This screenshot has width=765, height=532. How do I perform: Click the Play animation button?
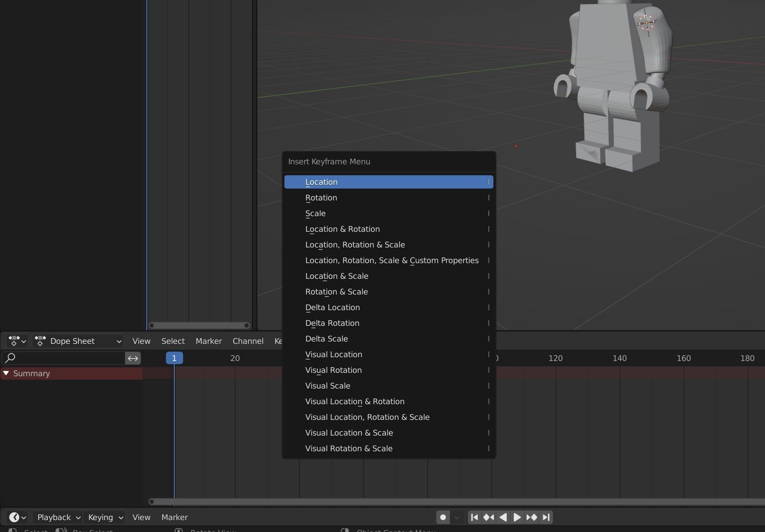[517, 517]
